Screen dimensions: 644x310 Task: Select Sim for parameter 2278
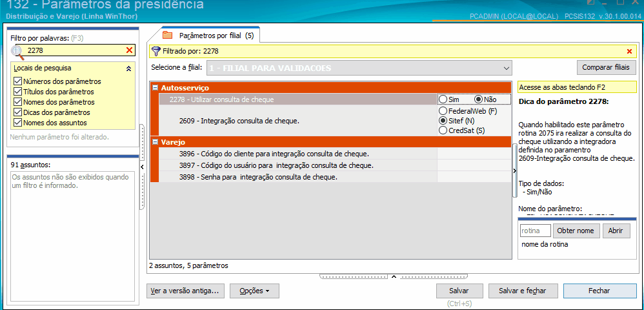[443, 99]
